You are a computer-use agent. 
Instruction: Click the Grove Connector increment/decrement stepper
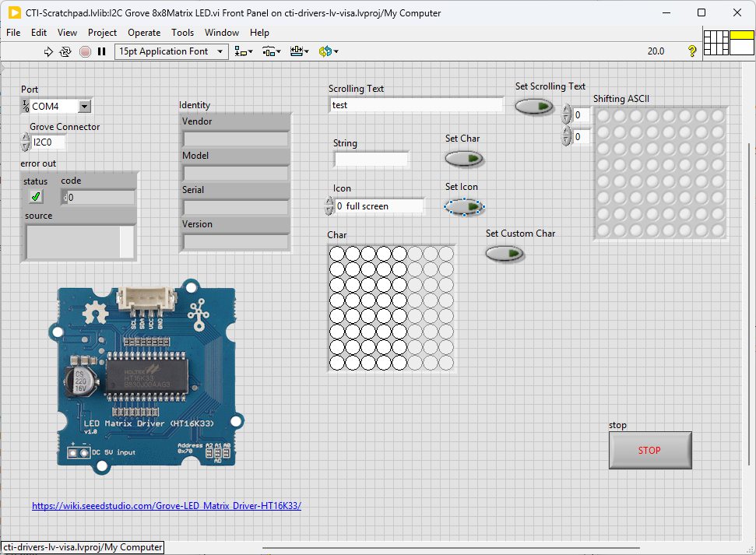(26, 142)
